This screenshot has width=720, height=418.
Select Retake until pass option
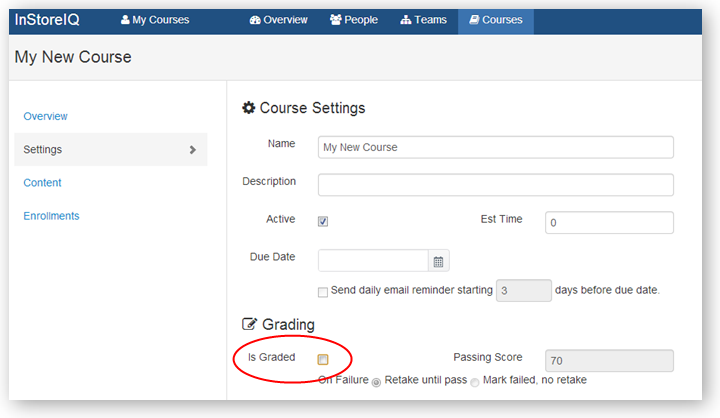tap(376, 381)
